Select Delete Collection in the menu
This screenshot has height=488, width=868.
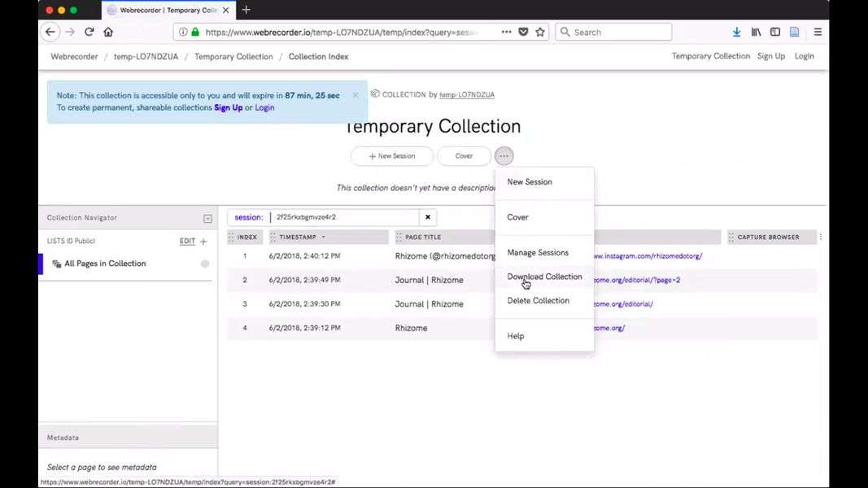(538, 300)
